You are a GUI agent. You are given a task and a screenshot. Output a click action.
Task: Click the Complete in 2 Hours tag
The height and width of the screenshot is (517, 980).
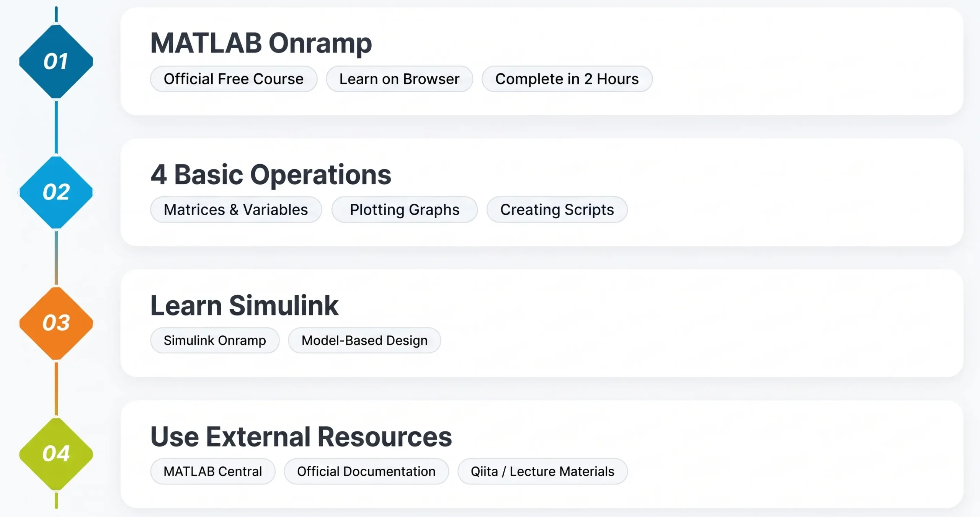[x=567, y=79]
